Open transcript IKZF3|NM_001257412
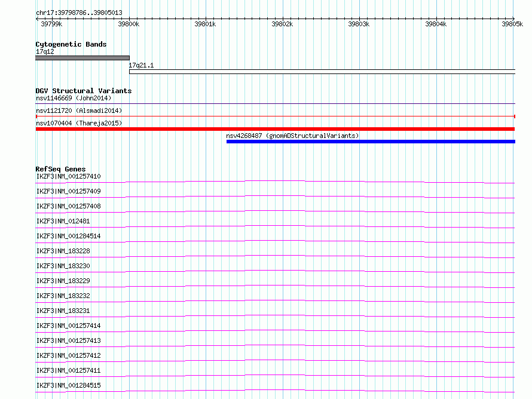This screenshot has width=532, height=399. [69, 355]
